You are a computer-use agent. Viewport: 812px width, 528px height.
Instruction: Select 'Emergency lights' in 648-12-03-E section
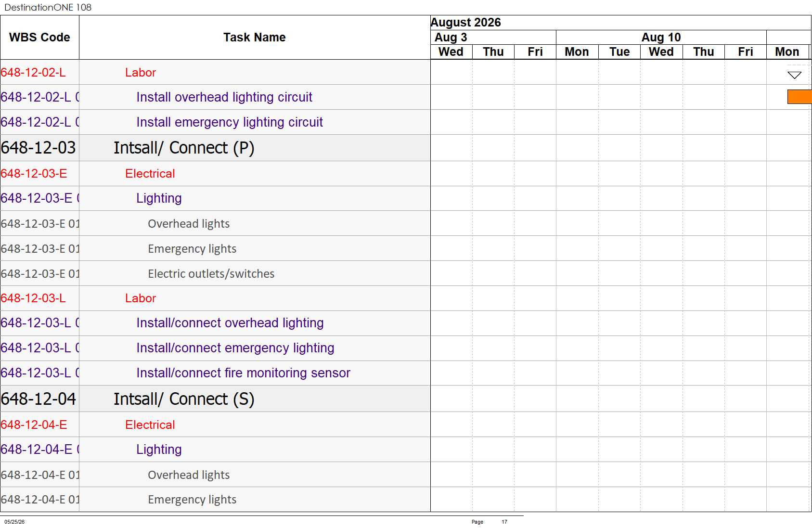point(192,249)
